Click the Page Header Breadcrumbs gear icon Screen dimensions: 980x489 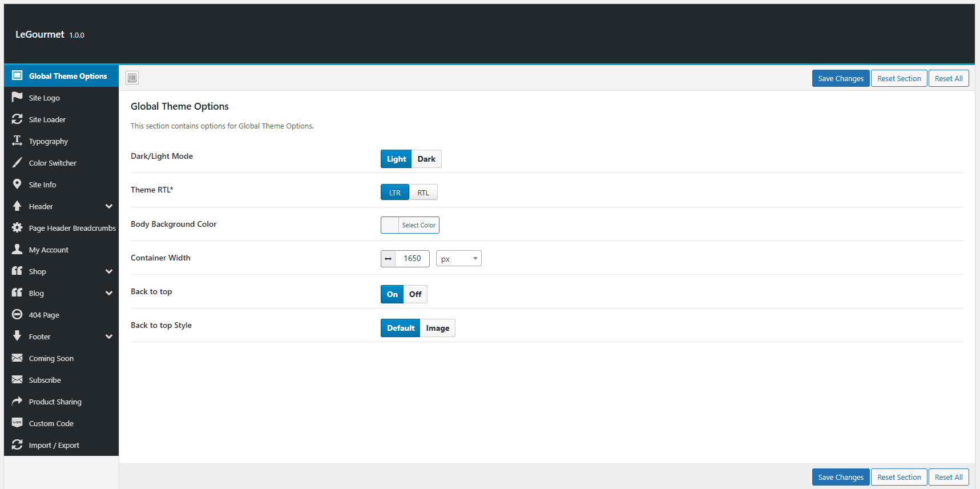coord(17,227)
